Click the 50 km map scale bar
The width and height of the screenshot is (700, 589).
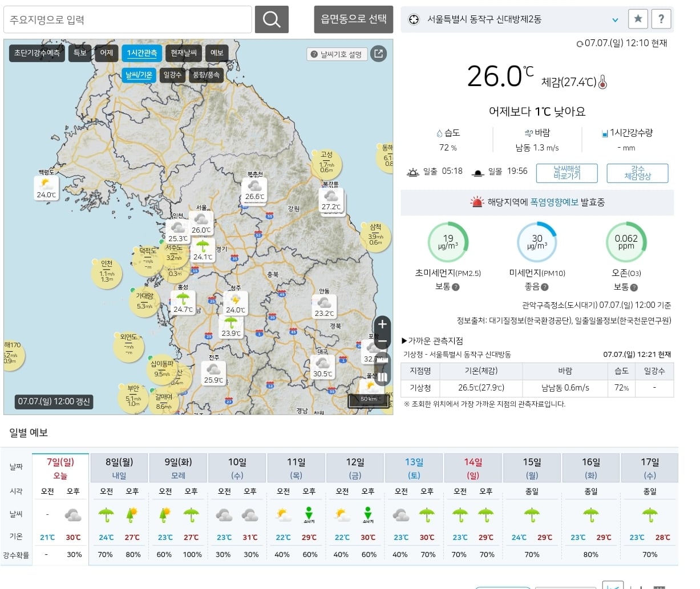click(x=369, y=400)
